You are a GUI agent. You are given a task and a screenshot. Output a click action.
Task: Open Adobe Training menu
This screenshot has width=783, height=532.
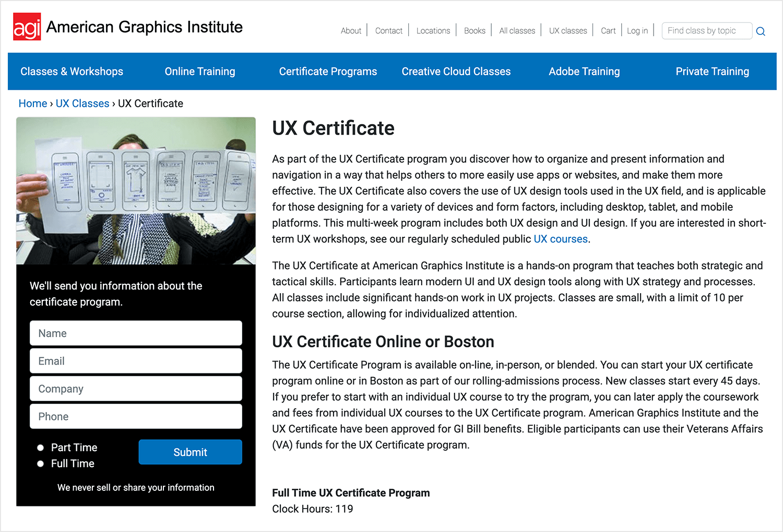[x=584, y=71]
